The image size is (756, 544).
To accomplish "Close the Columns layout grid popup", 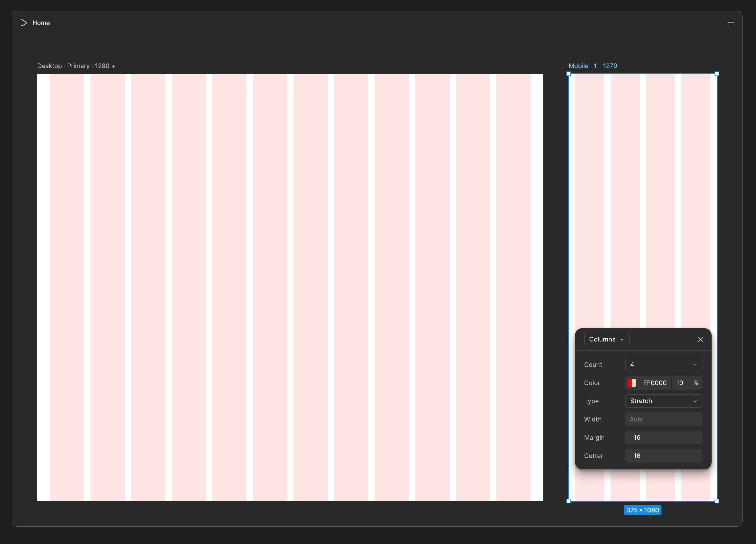I will [x=700, y=340].
